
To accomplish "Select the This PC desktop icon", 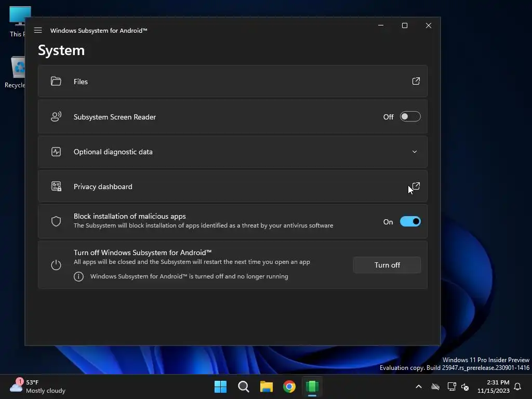I will [x=19, y=22].
